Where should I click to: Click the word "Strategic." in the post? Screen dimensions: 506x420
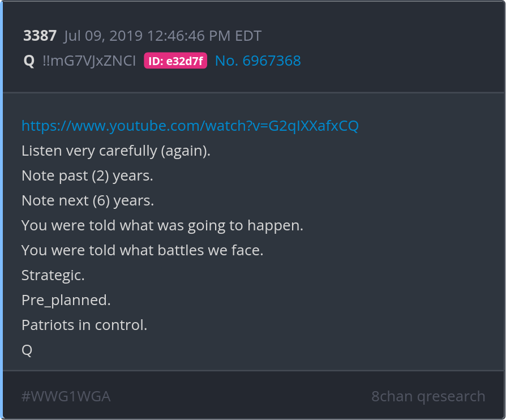(53, 275)
